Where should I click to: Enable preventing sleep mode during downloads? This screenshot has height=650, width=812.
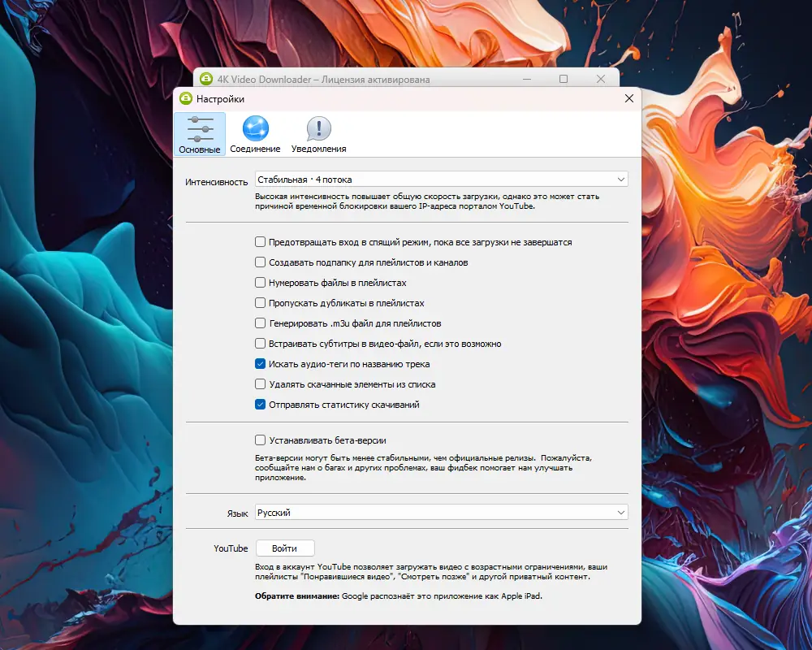260,242
